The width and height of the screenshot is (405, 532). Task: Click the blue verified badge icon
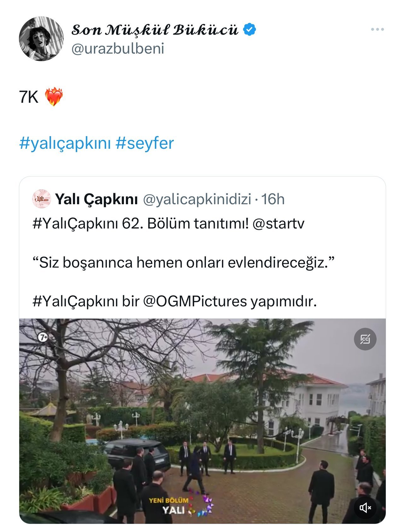tap(249, 29)
